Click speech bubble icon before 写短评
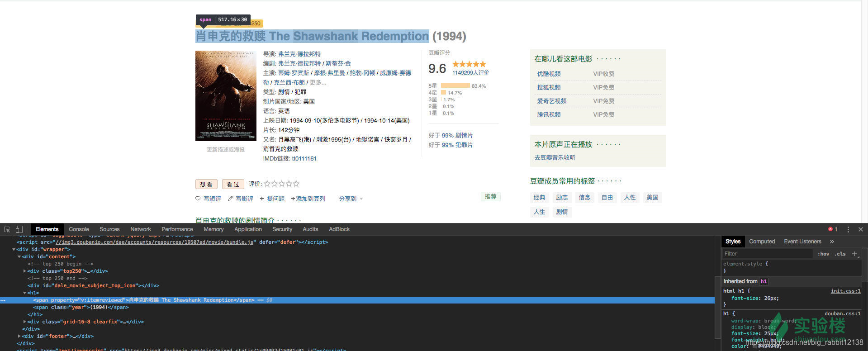 coord(198,199)
